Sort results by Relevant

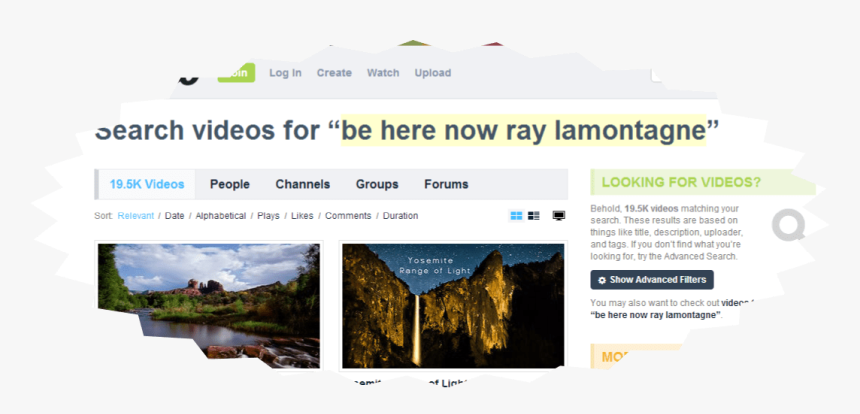point(135,216)
